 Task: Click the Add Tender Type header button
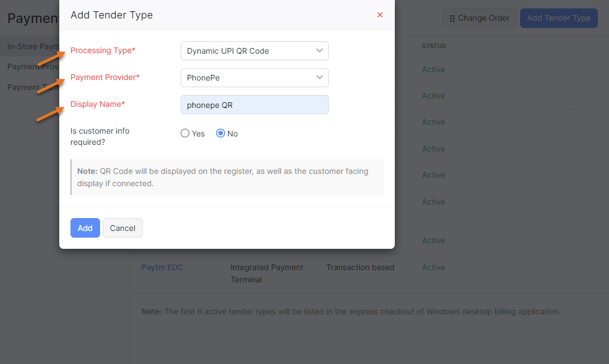[x=558, y=18]
